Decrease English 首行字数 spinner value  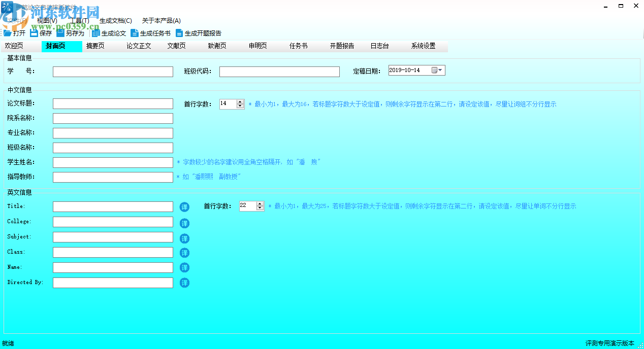[260, 208]
